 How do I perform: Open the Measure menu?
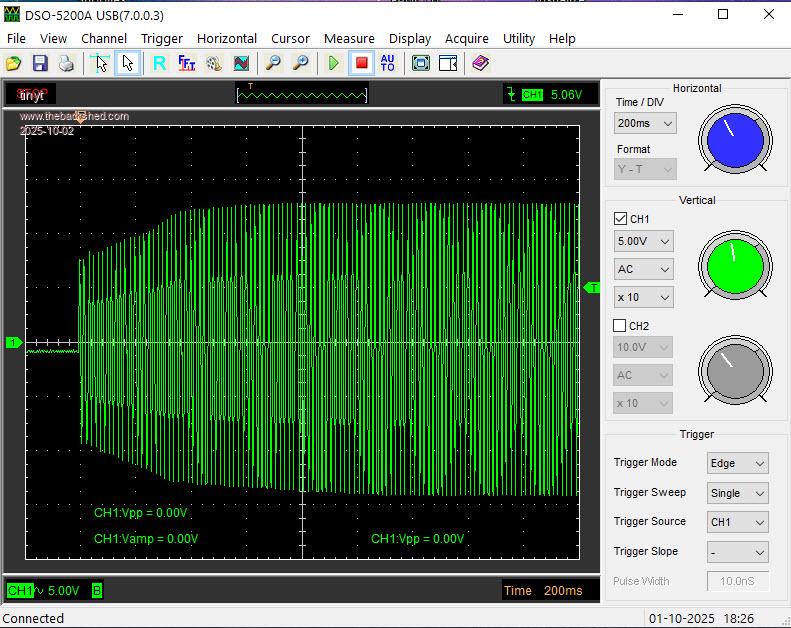tap(349, 38)
